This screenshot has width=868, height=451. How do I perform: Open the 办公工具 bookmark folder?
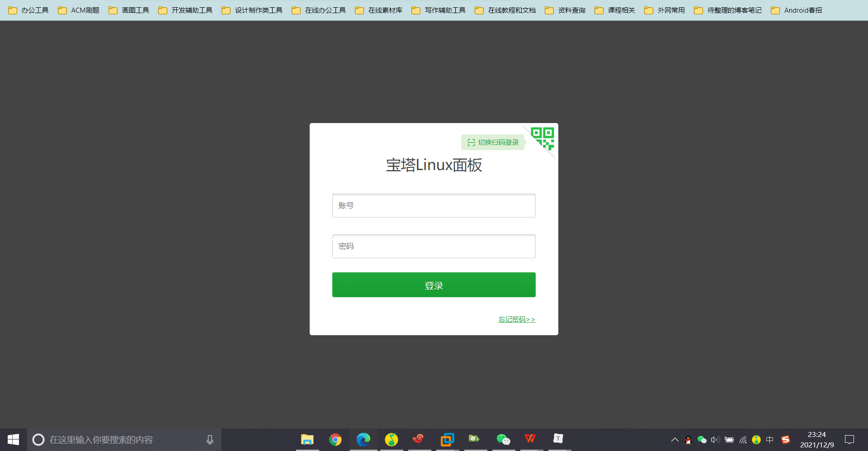(28, 10)
